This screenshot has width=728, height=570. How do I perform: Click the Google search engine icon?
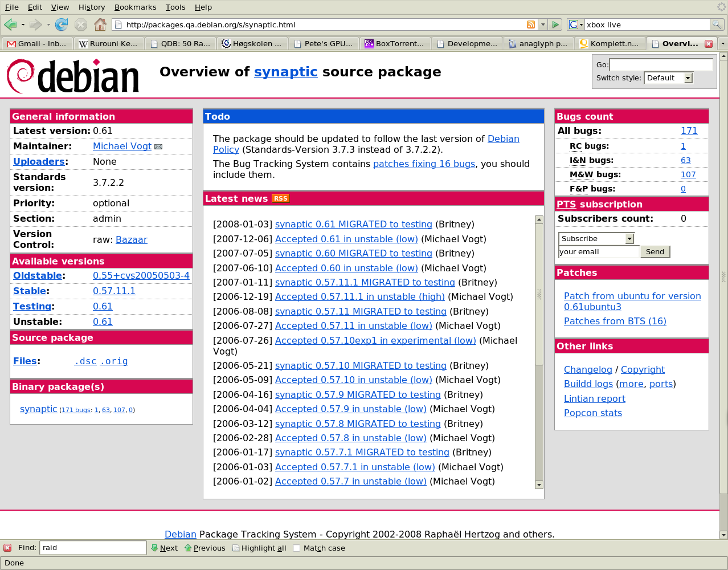pyautogui.click(x=573, y=25)
